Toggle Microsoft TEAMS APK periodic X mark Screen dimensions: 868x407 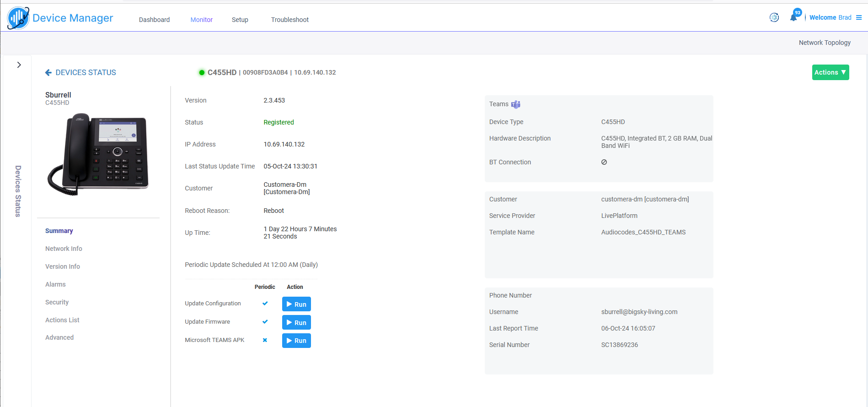tap(265, 340)
